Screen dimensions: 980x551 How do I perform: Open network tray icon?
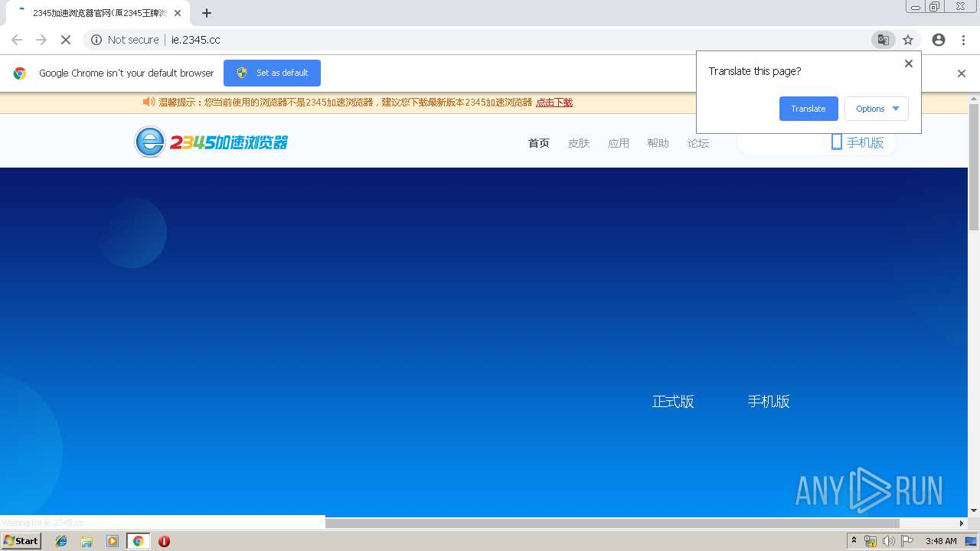pyautogui.click(x=871, y=541)
